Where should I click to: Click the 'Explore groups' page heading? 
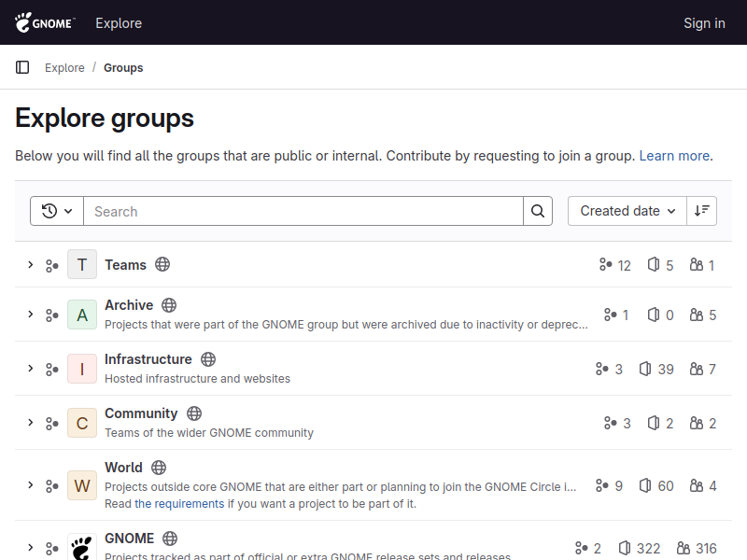pyautogui.click(x=105, y=119)
